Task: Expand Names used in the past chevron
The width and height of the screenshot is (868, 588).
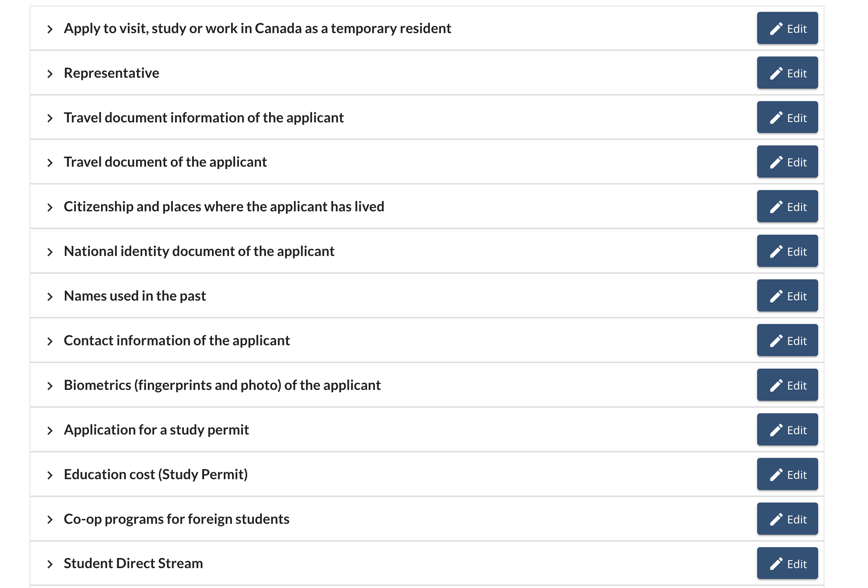Action: (x=50, y=296)
